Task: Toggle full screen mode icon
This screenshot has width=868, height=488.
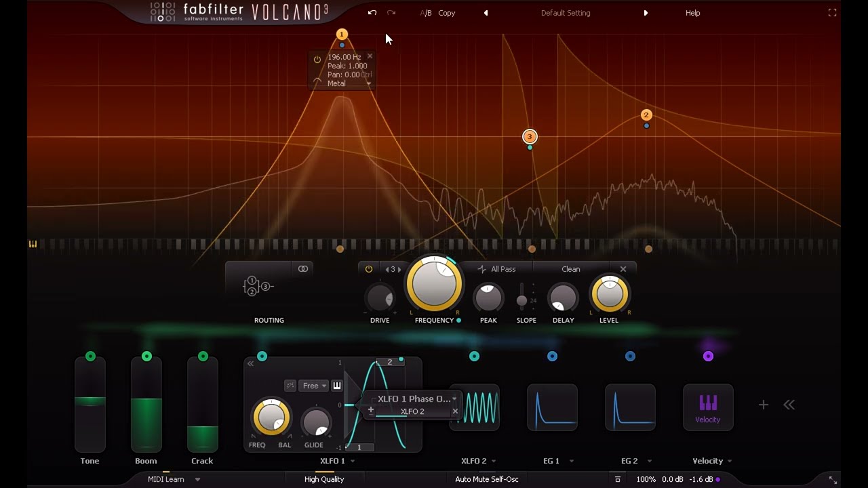Action: [832, 13]
